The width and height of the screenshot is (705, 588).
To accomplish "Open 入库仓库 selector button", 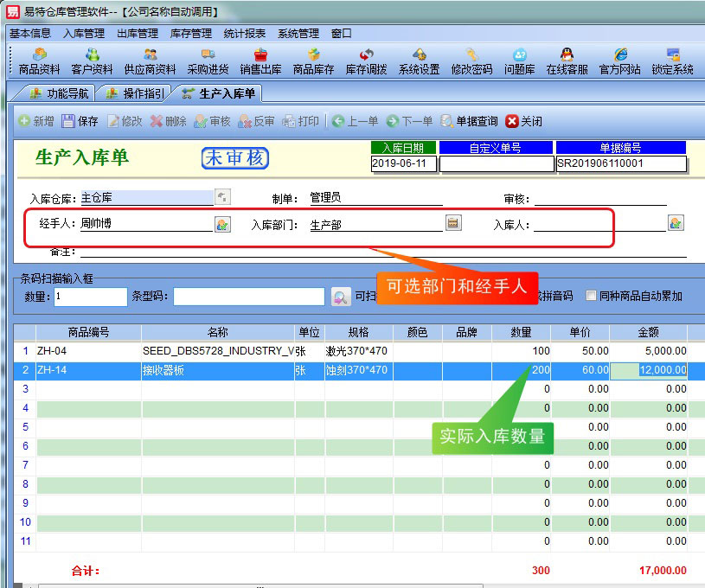I will coord(222,196).
